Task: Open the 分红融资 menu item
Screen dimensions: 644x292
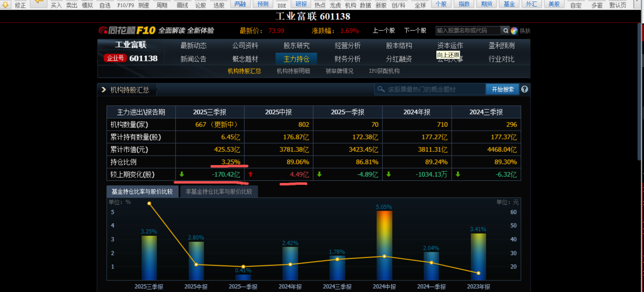Action: coord(399,59)
